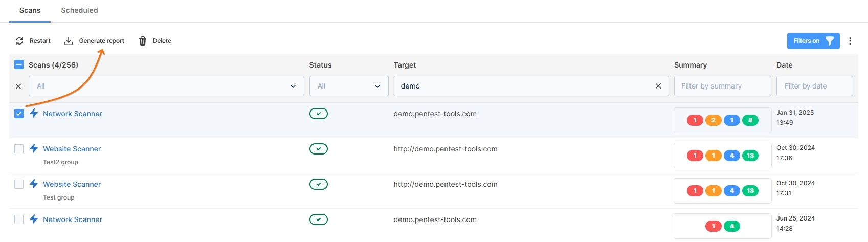Check the Test group Website Scanner checkbox
Image resolution: width=868 pixels, height=242 pixels.
point(19,184)
